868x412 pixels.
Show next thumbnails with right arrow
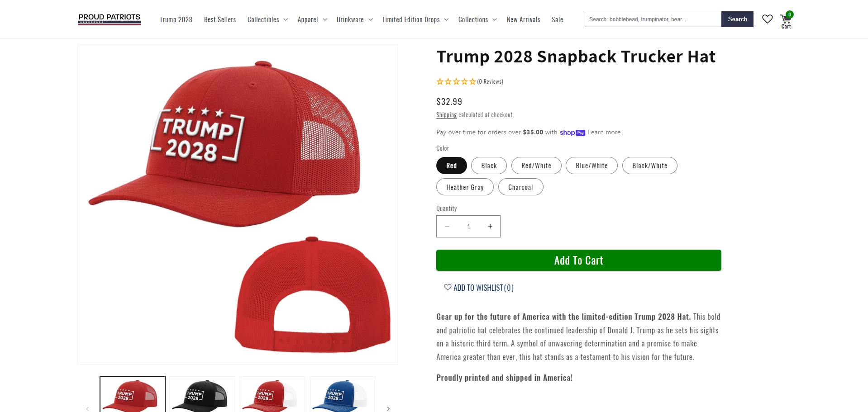[388, 408]
